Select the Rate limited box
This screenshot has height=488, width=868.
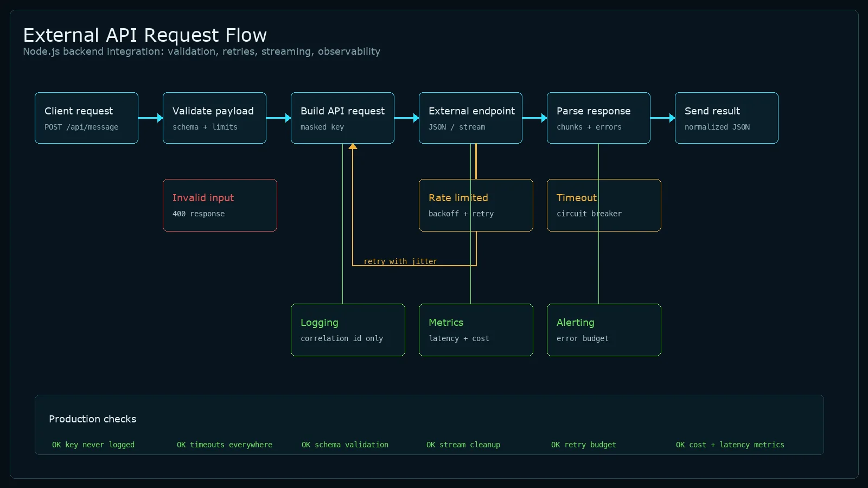coord(476,205)
